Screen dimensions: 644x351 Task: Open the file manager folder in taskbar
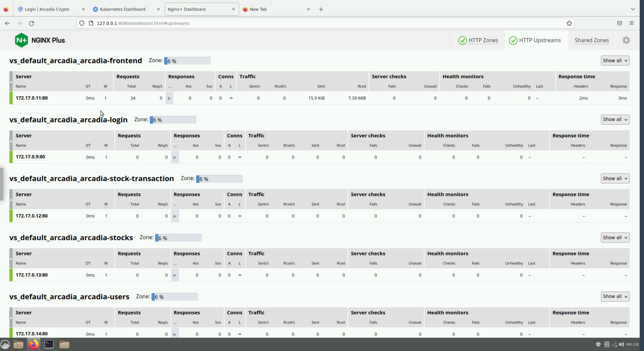64,344
